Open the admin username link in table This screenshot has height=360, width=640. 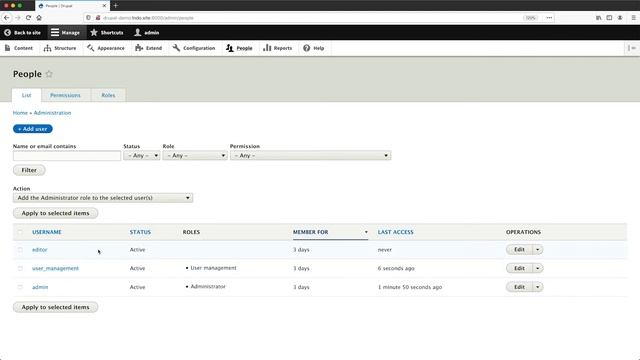(x=40, y=287)
